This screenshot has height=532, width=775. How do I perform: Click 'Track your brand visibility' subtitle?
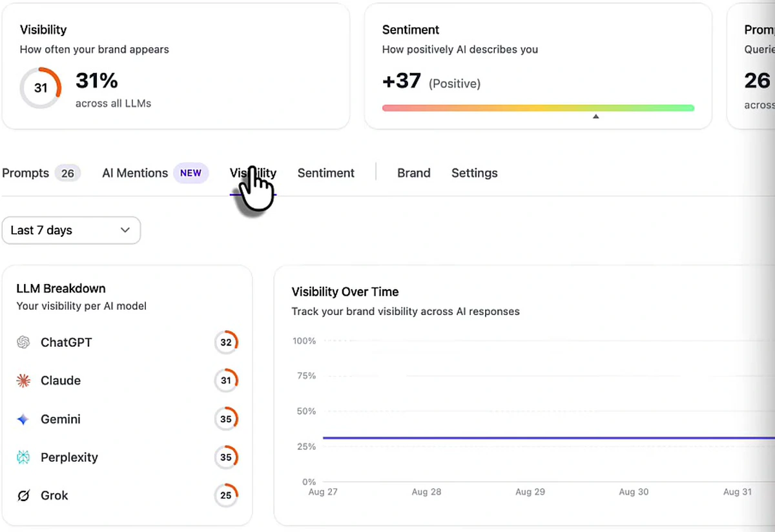point(406,312)
